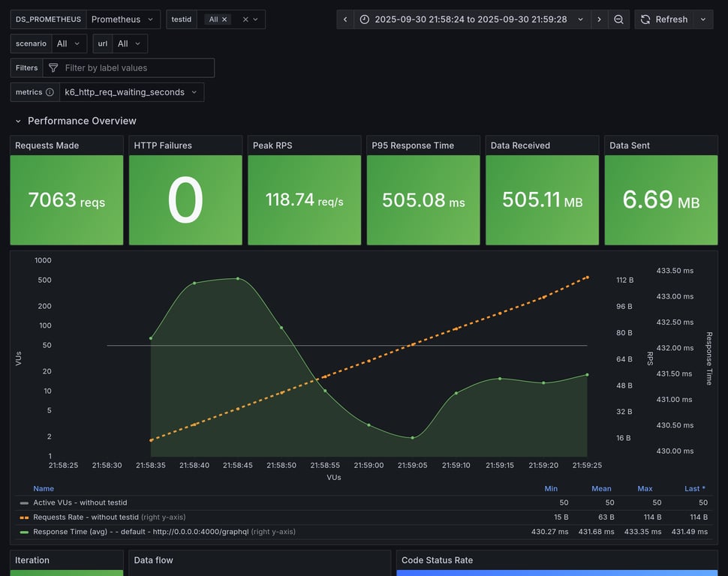The image size is (728, 576).
Task: Toggle Active VUs series label in legend
Action: pyautogui.click(x=80, y=502)
